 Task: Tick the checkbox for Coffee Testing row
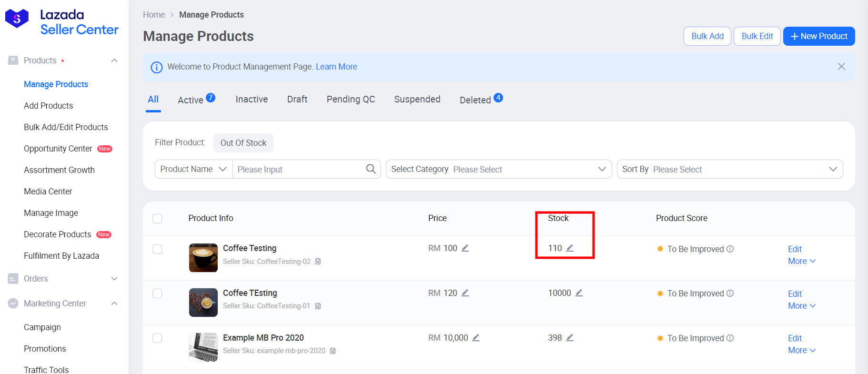(157, 249)
